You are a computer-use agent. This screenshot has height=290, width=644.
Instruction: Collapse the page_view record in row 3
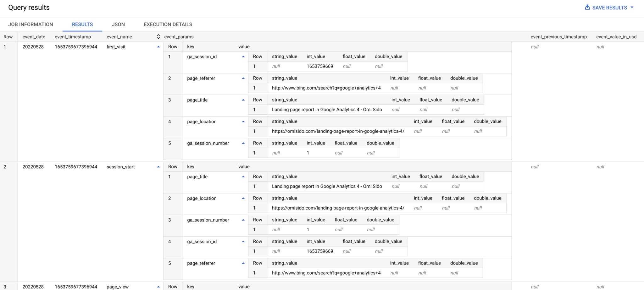point(158,287)
